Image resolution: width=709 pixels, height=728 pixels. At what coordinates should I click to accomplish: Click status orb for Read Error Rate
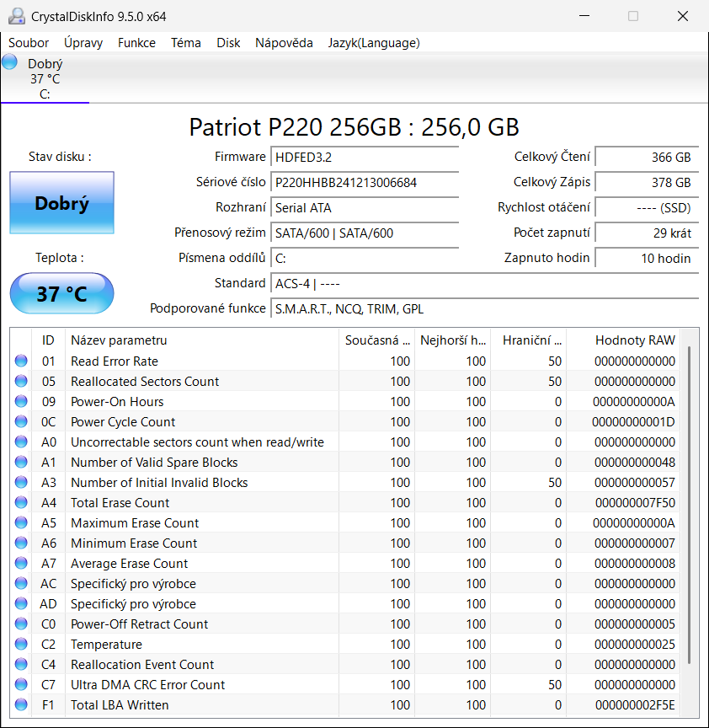click(x=21, y=361)
